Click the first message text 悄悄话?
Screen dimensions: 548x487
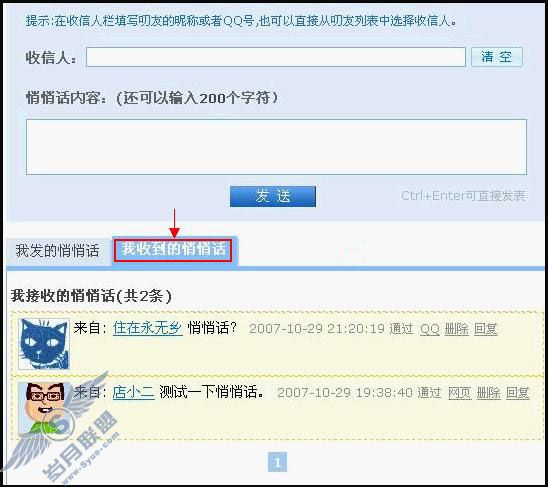click(x=212, y=328)
